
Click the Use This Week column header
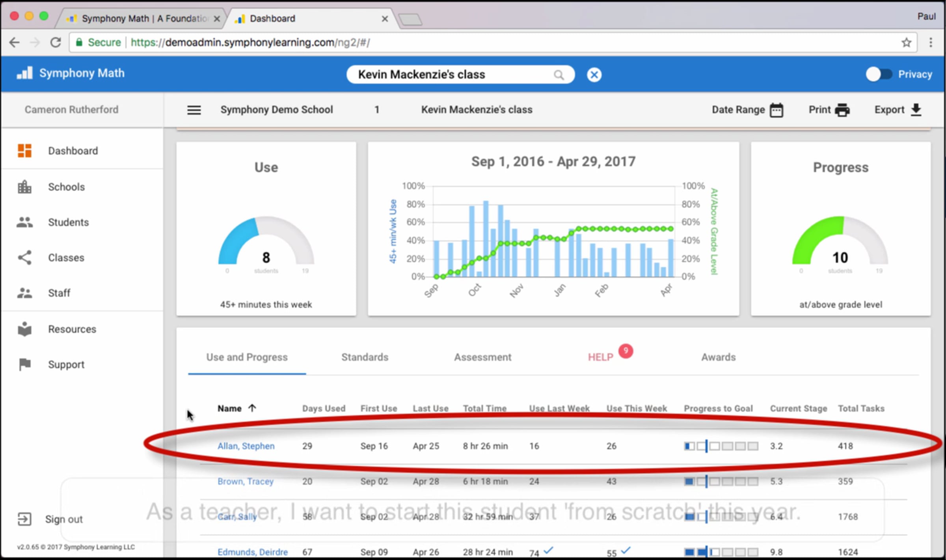[x=637, y=408]
